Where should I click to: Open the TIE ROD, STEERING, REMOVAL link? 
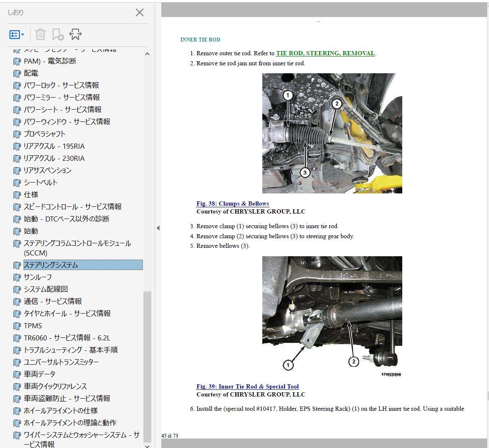point(325,53)
